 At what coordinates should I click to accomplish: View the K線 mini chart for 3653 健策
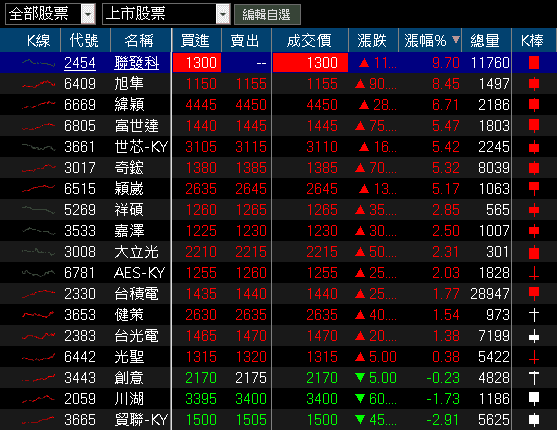coord(38,315)
